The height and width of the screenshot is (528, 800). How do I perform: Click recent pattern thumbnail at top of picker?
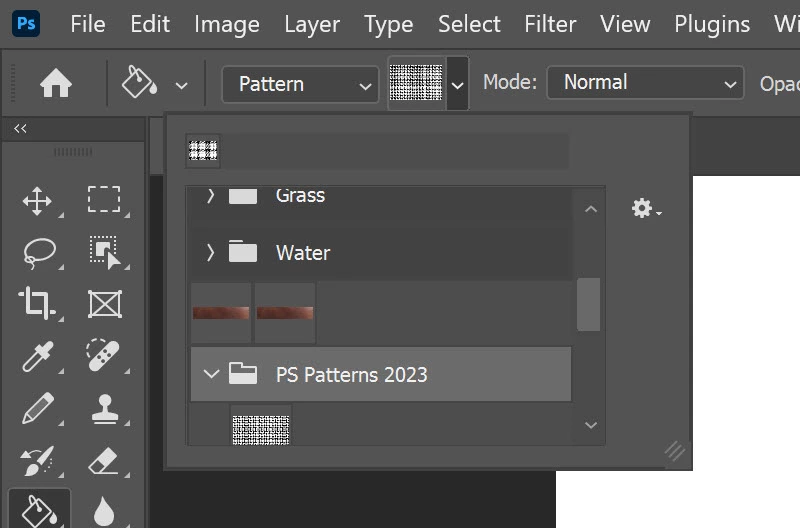[203, 151]
